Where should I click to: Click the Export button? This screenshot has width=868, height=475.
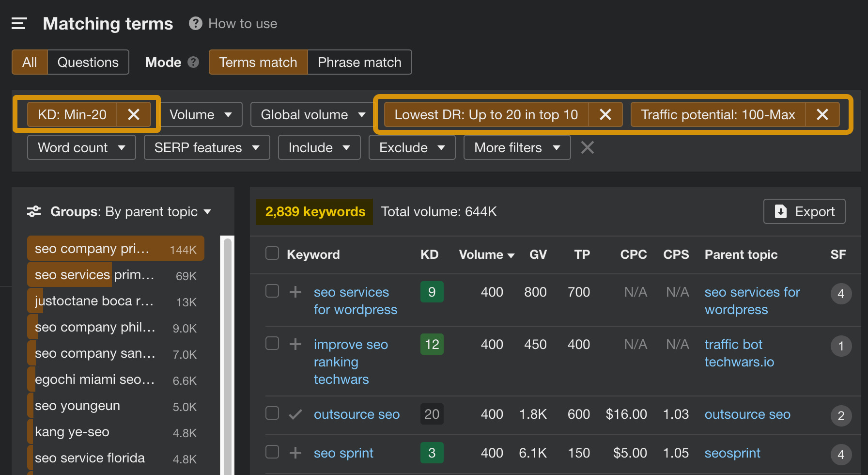[804, 211]
